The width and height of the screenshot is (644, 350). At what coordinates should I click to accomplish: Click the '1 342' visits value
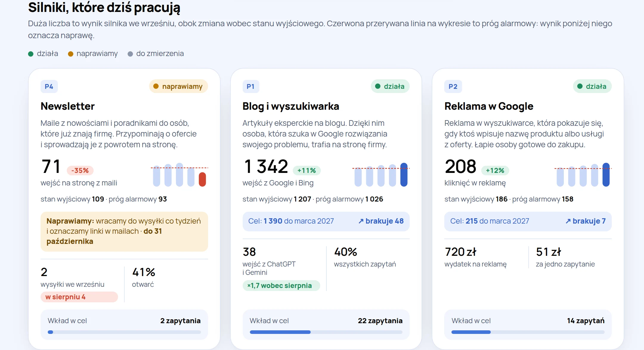click(266, 166)
